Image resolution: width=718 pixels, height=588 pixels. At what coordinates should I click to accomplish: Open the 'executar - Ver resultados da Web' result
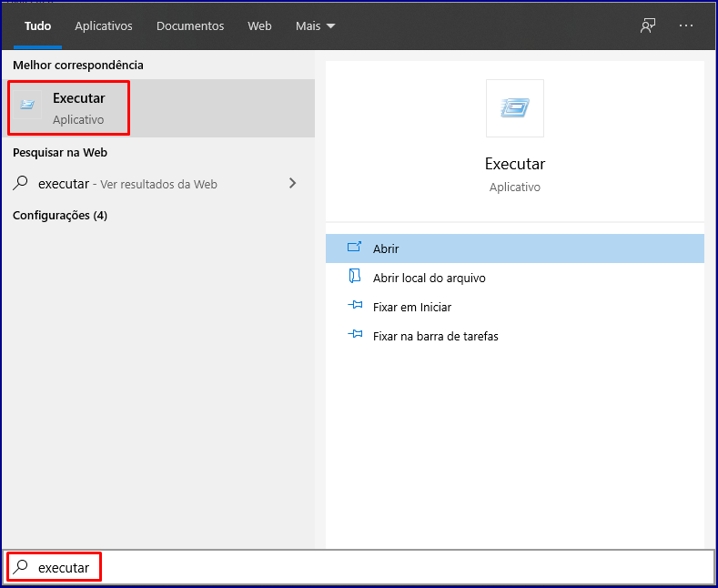pos(127,184)
